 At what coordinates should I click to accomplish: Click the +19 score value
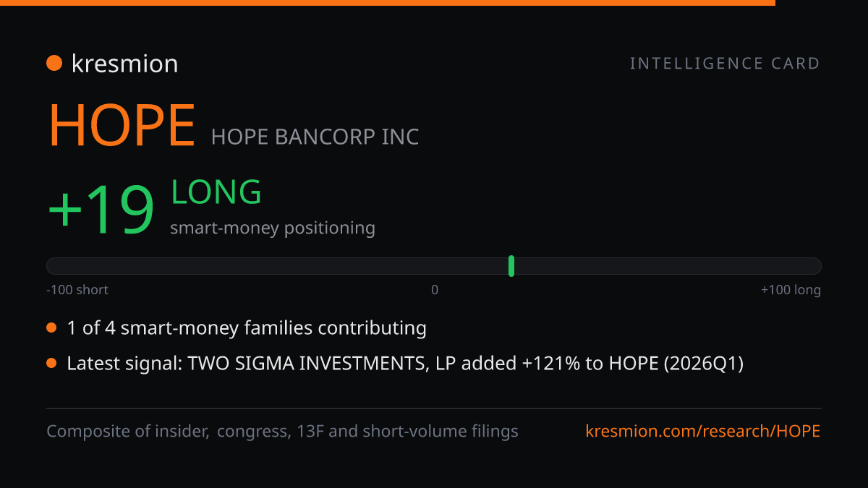coord(101,210)
